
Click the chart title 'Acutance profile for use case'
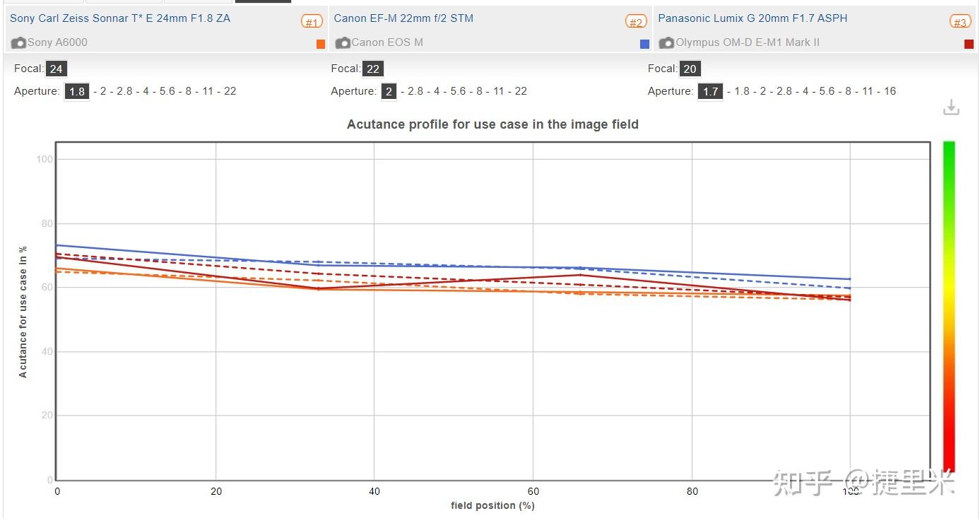click(492, 124)
